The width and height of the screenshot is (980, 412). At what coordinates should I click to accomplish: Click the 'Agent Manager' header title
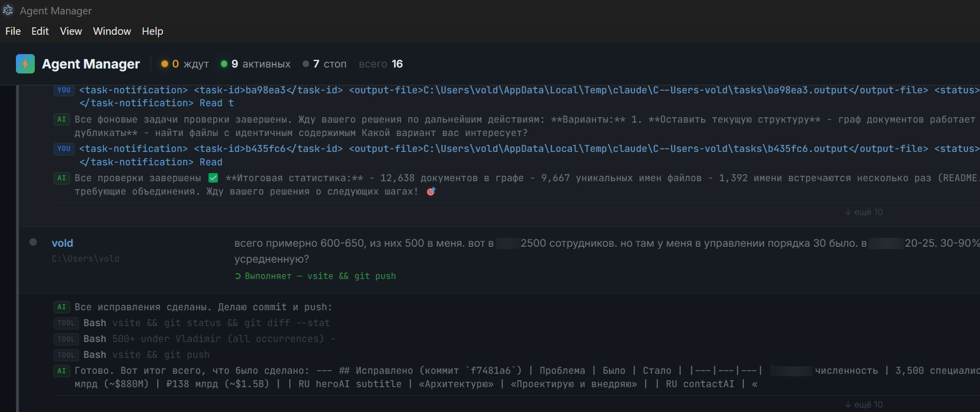point(91,64)
